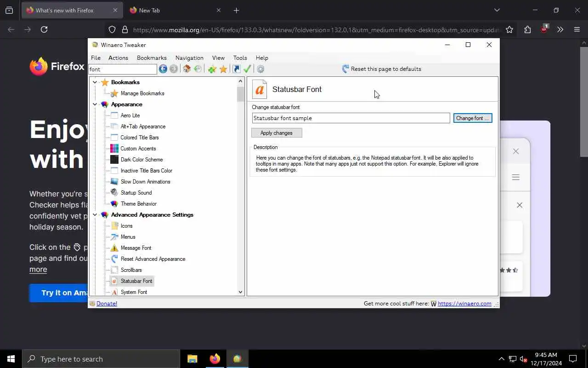Open the Windows notification center
This screenshot has width=588, height=368.
pos(573,359)
